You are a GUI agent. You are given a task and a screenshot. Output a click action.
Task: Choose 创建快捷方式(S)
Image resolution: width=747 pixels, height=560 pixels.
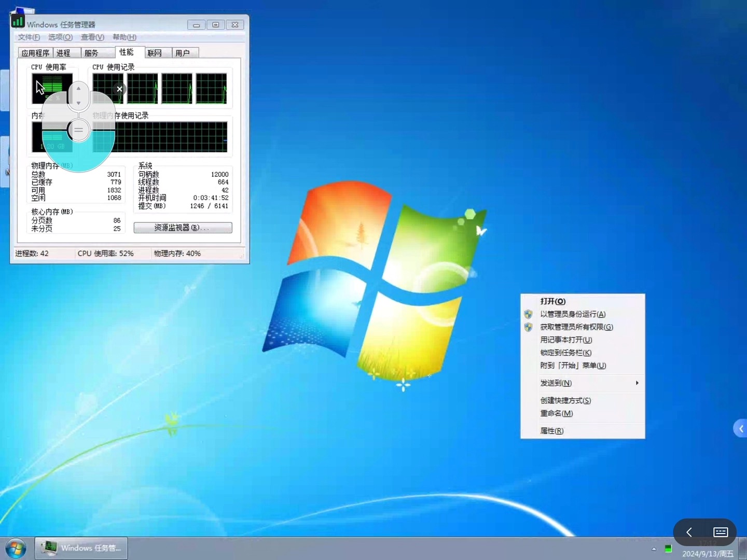coord(583,400)
